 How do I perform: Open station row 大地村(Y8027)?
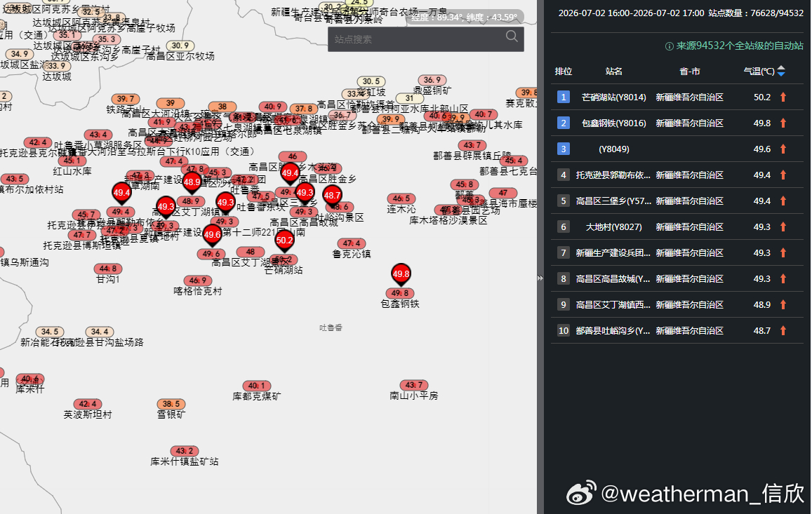(677, 226)
